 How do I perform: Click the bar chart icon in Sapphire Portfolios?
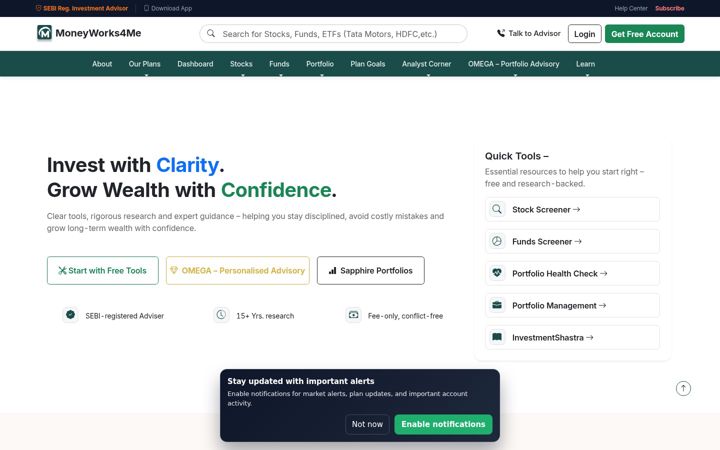(x=332, y=271)
